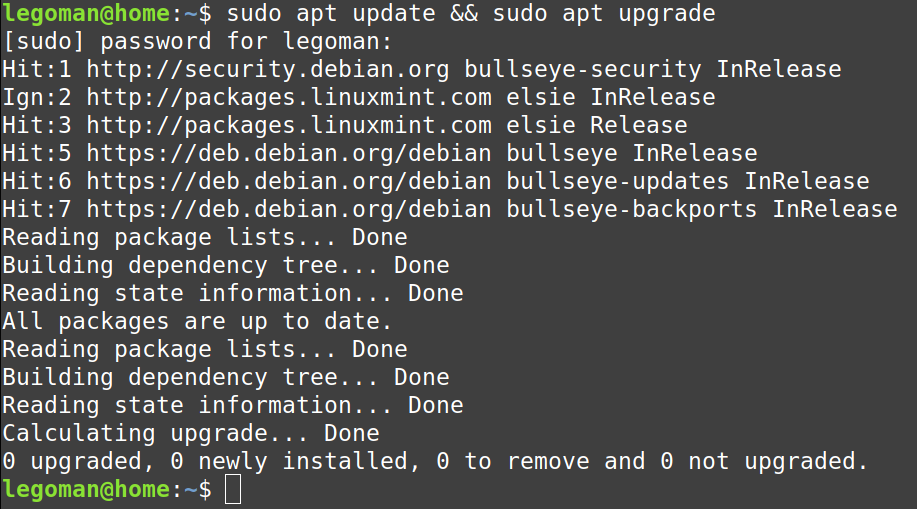Open the deb.debian.org link for bullseye-updates
The width and height of the screenshot is (917, 509).
(289, 182)
